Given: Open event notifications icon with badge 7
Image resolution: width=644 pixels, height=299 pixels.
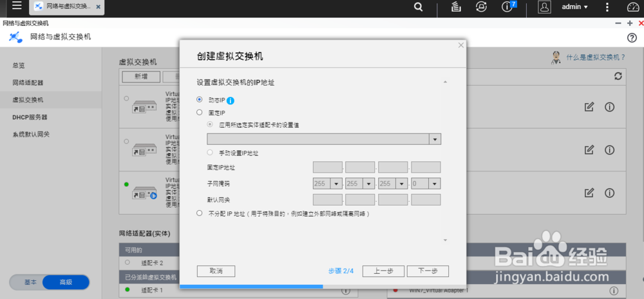Looking at the screenshot, I should [508, 6].
